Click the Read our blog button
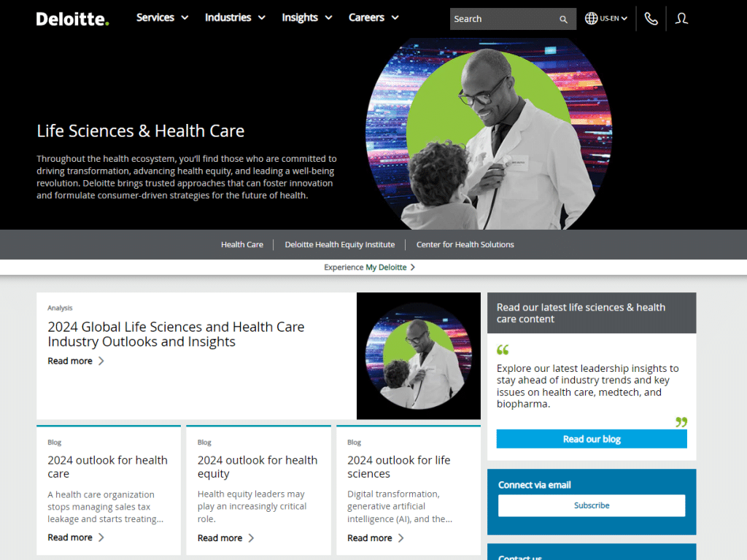This screenshot has height=560, width=747. click(592, 439)
